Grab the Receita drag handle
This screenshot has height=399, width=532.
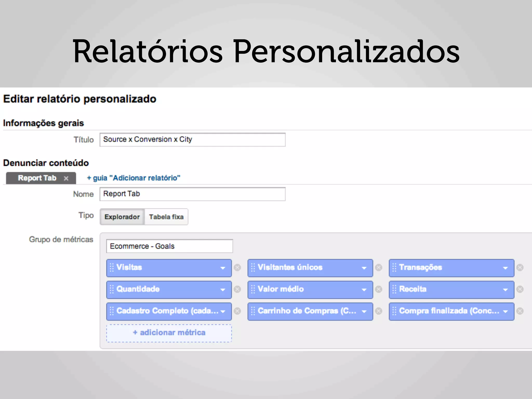coord(394,289)
